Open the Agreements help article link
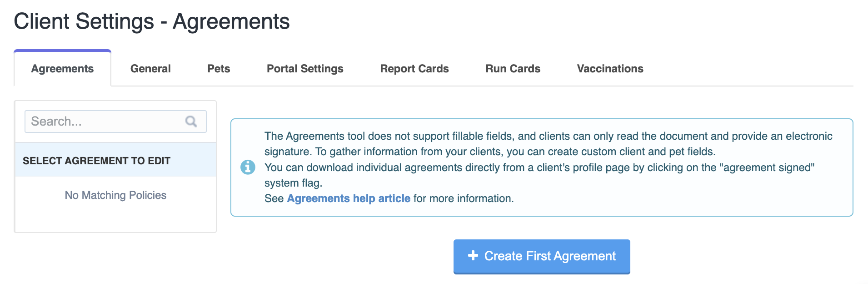Image resolution: width=868 pixels, height=284 pixels. click(349, 198)
